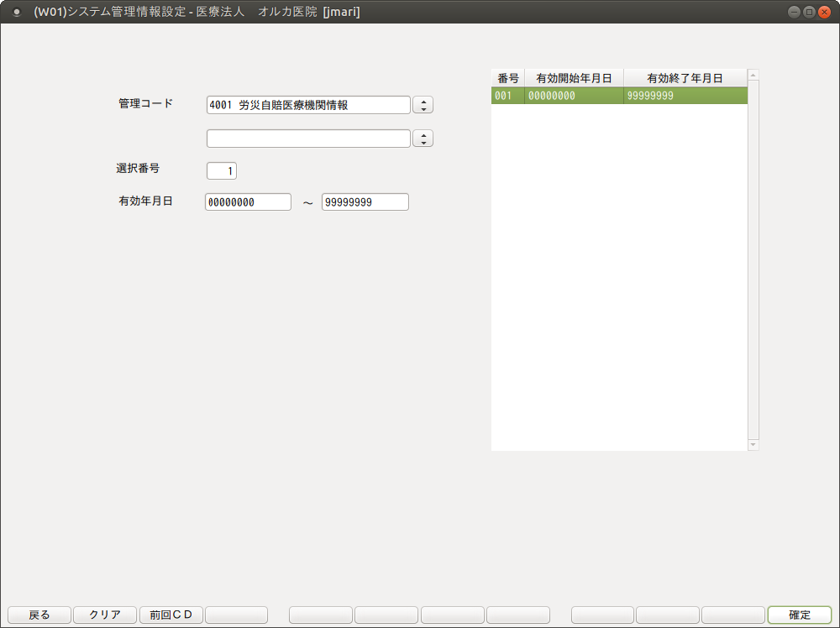Focus the empty field below 管理コード
This screenshot has width=840, height=628.
pyautogui.click(x=307, y=139)
